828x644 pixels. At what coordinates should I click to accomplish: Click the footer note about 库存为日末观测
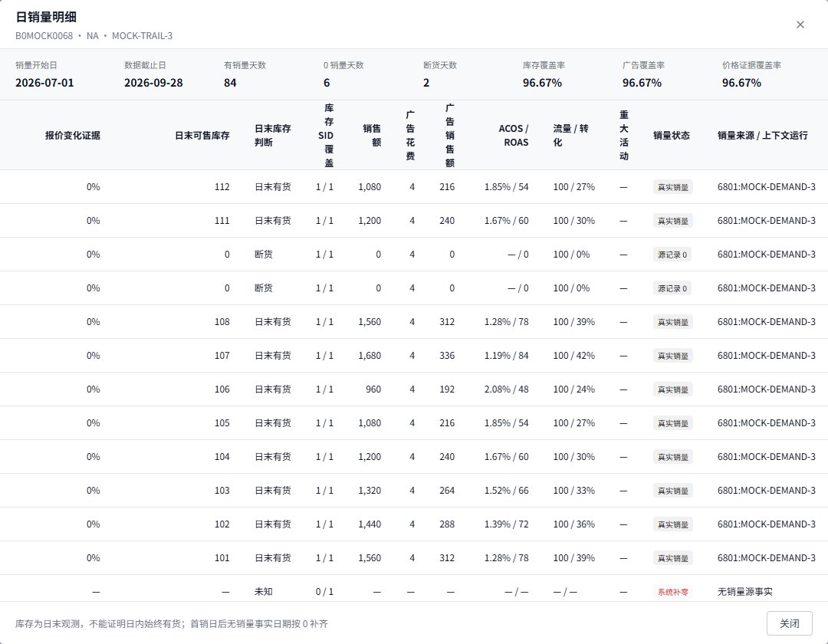point(172,624)
